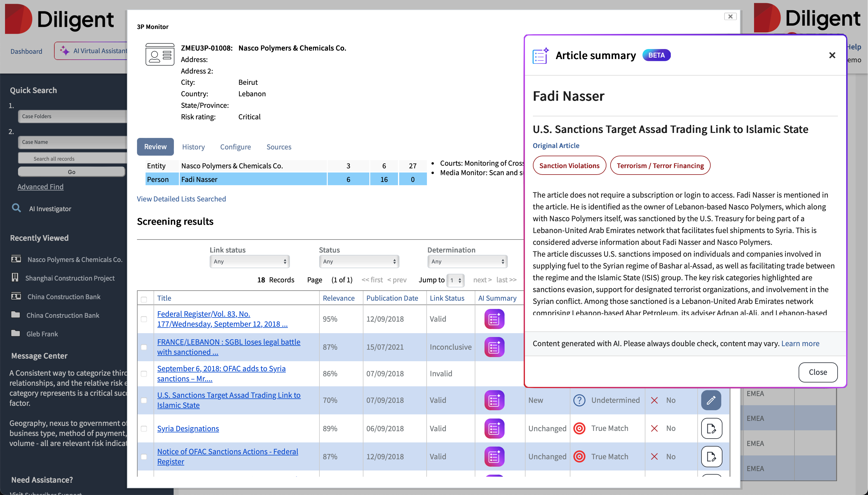Screen dimensions: 868x495
Task: Click document edit icon in Syria Designations row
Action: [x=711, y=428]
